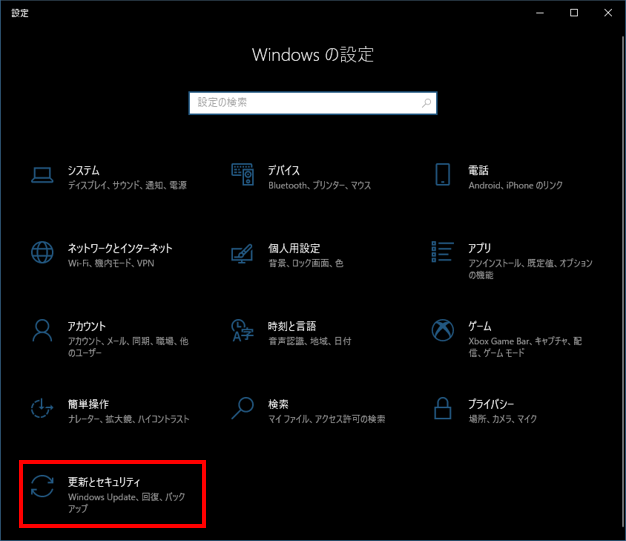
Task: Minimize the 設定 window
Action: click(540, 13)
